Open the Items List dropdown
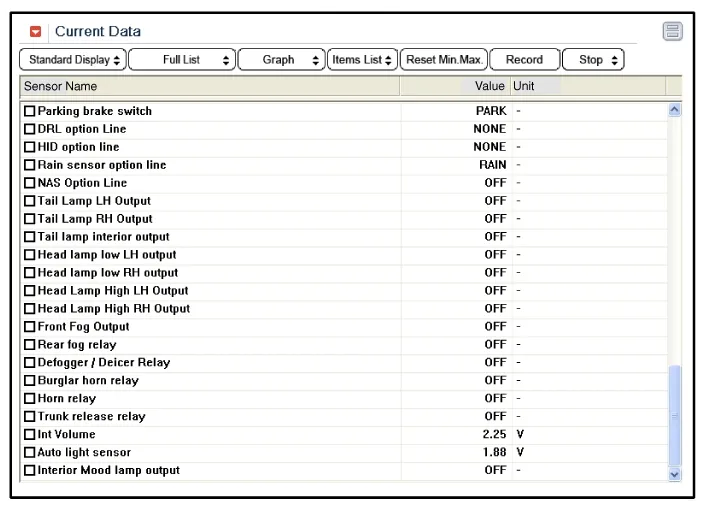Image resolution: width=701 pixels, height=505 pixels. (362, 60)
